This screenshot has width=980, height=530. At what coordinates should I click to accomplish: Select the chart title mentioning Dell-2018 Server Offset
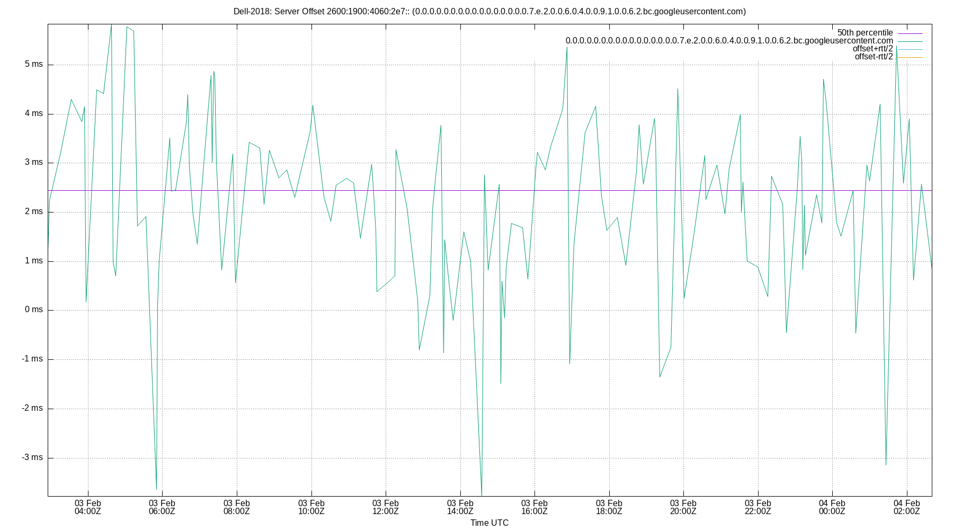490,9
